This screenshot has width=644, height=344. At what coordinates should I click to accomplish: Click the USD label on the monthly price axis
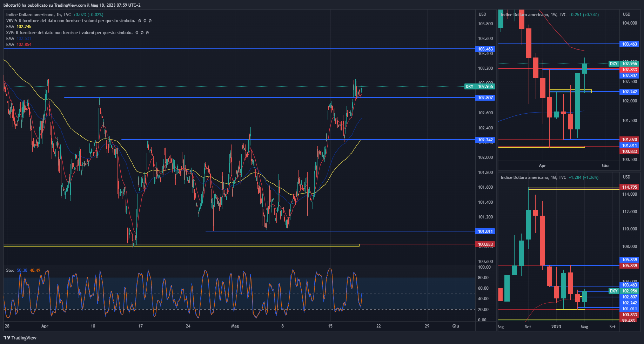point(626,177)
